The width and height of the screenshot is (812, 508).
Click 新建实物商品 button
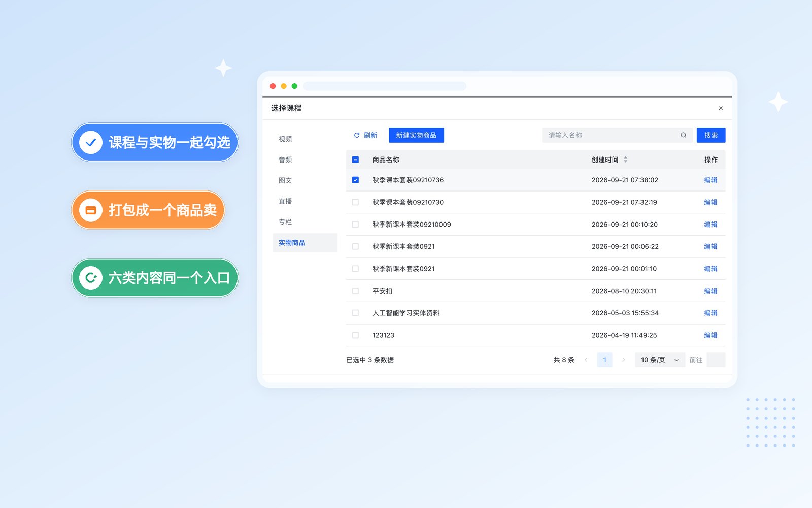click(x=416, y=135)
